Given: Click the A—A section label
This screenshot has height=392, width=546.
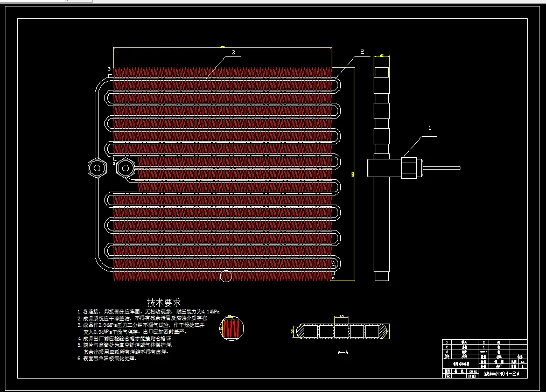Looking at the screenshot, I should (x=343, y=352).
